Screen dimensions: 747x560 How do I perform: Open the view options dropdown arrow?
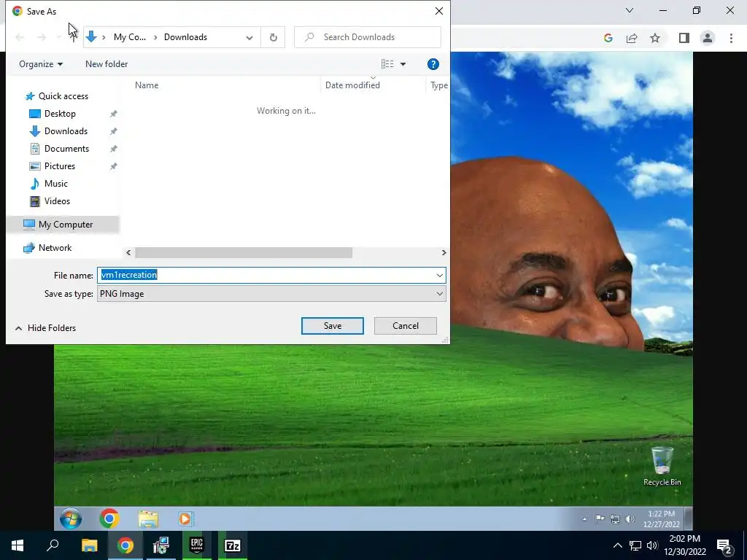[403, 64]
